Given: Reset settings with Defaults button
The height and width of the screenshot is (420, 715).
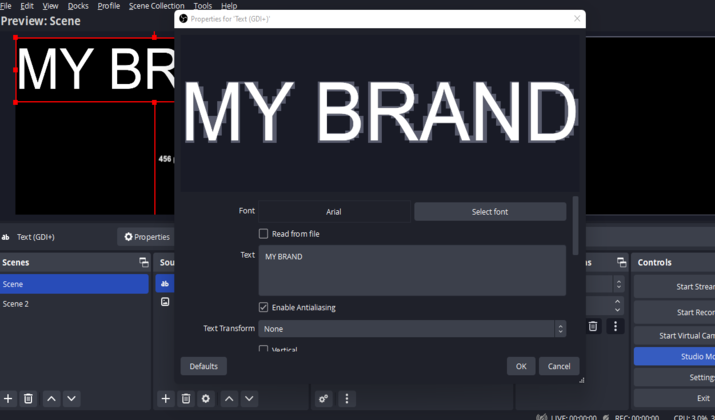Looking at the screenshot, I should point(203,366).
